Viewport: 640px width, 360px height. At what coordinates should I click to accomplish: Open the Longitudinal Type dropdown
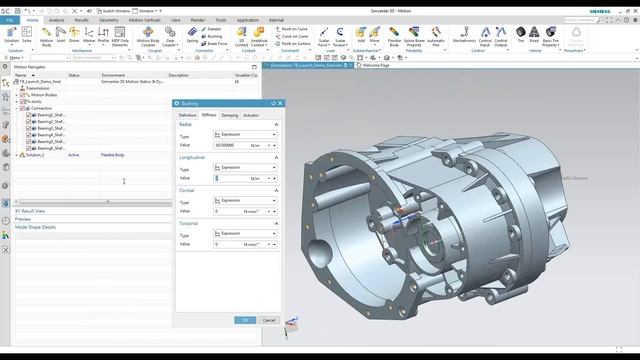point(245,167)
